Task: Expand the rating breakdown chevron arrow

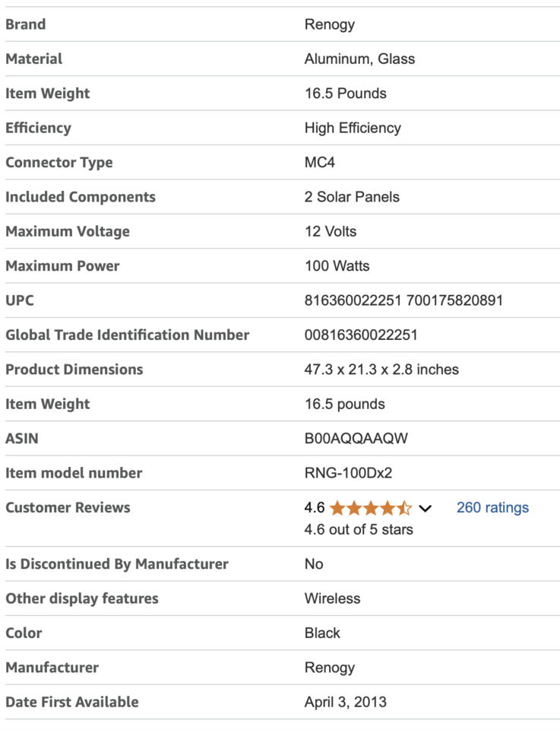Action: 426,509
